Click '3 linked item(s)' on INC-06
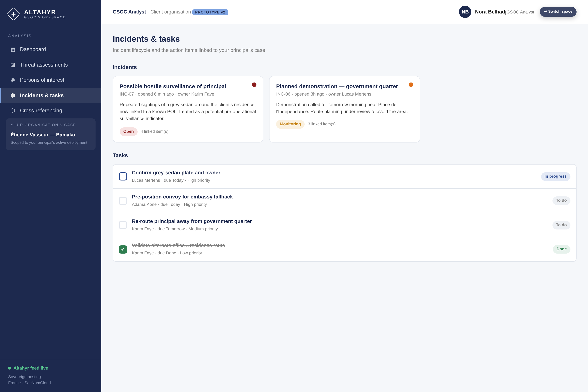The height and width of the screenshot is (392, 588). (322, 124)
